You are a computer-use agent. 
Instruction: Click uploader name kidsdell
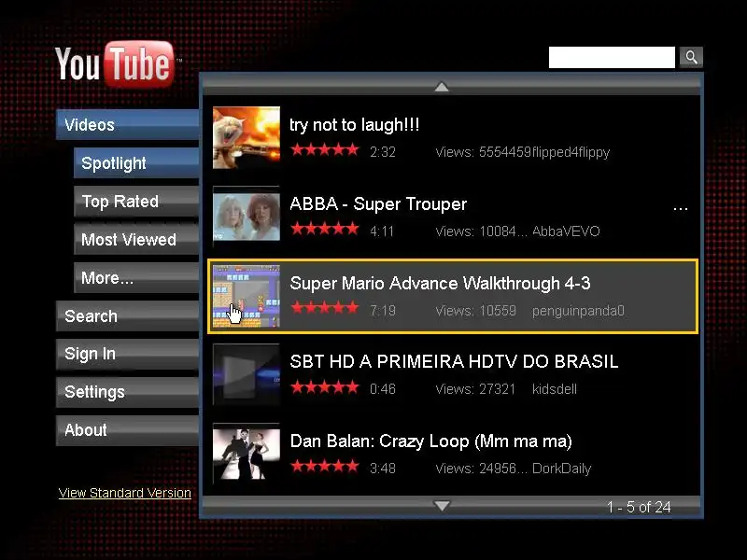(x=555, y=389)
